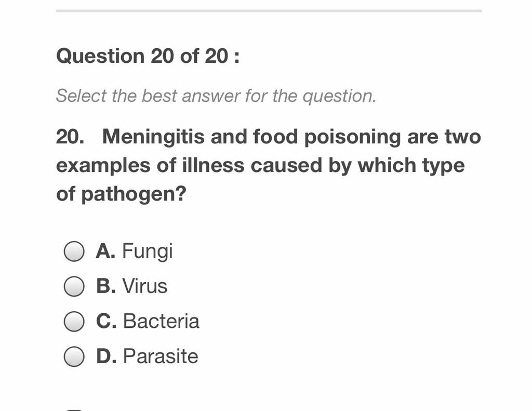Mark the Bacteria radio button
The height and width of the screenshot is (411, 532).
click(74, 321)
